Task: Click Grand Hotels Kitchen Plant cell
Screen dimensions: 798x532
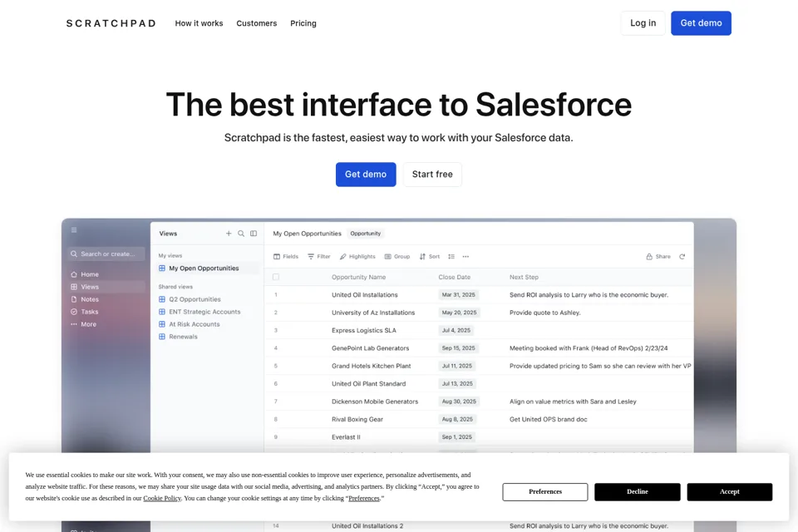Action: (371, 366)
